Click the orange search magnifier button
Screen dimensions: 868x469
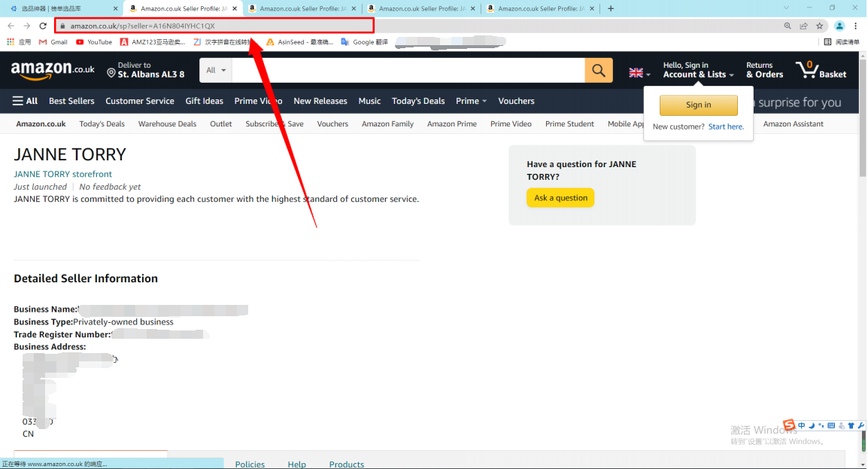(599, 70)
